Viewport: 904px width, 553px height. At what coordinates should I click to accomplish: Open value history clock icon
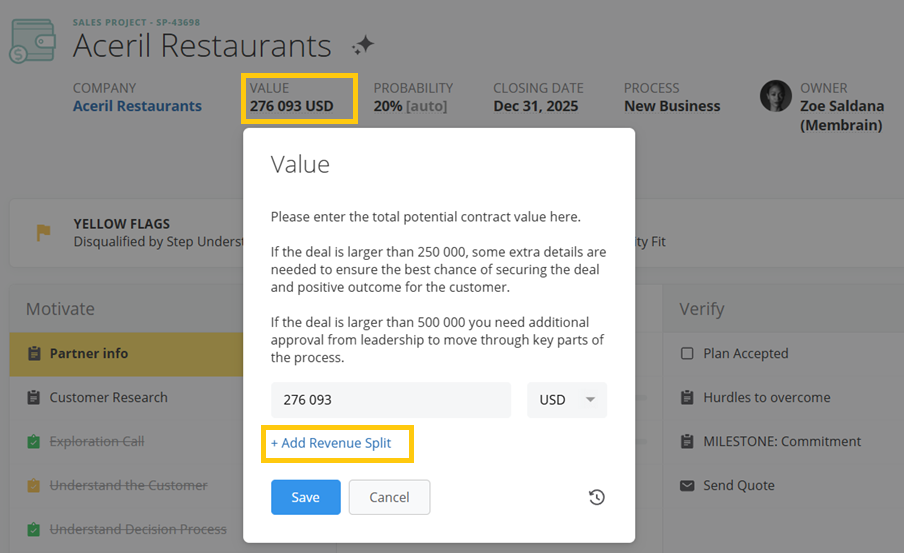tap(597, 497)
